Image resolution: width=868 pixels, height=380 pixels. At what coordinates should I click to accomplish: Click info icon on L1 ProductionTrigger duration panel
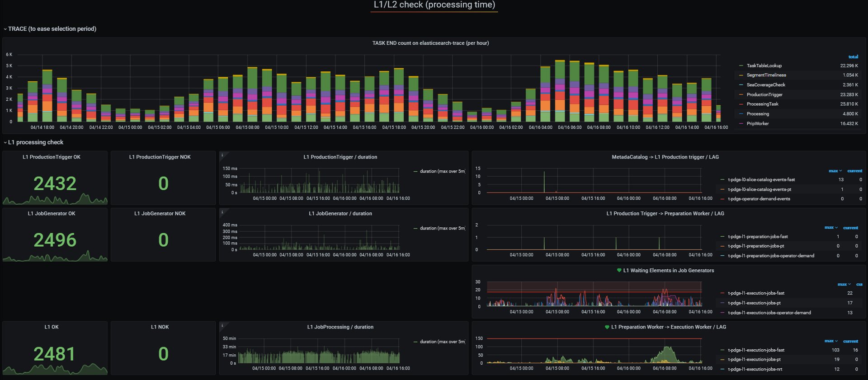click(222, 155)
